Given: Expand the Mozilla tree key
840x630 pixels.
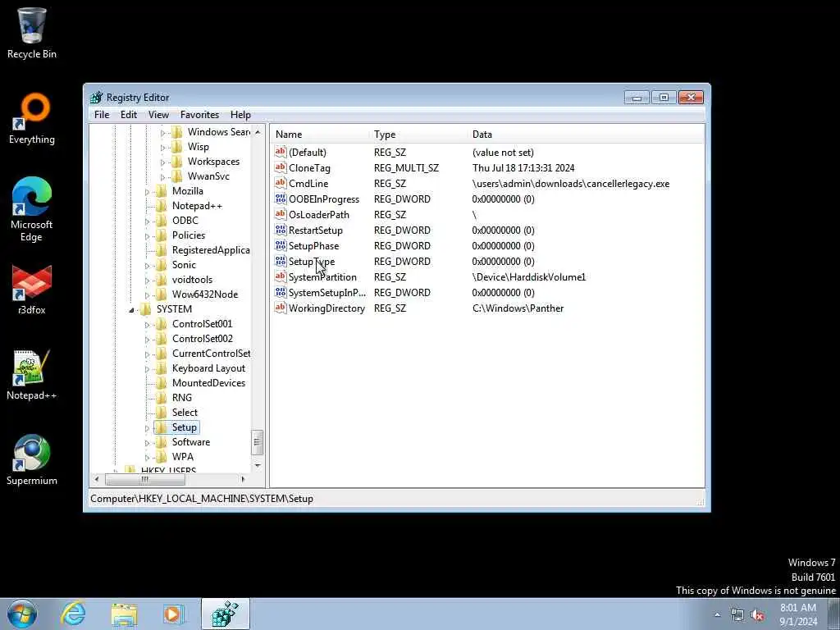Looking at the screenshot, I should (x=148, y=191).
